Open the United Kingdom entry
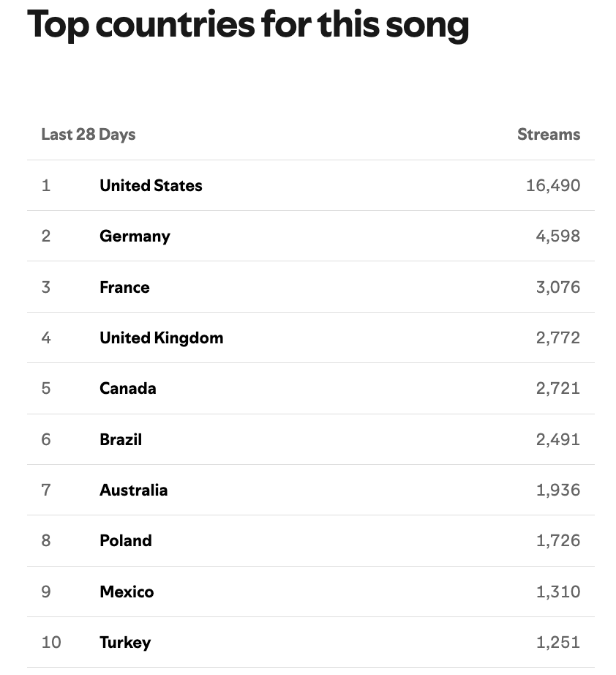The width and height of the screenshot is (616, 675). pos(161,337)
